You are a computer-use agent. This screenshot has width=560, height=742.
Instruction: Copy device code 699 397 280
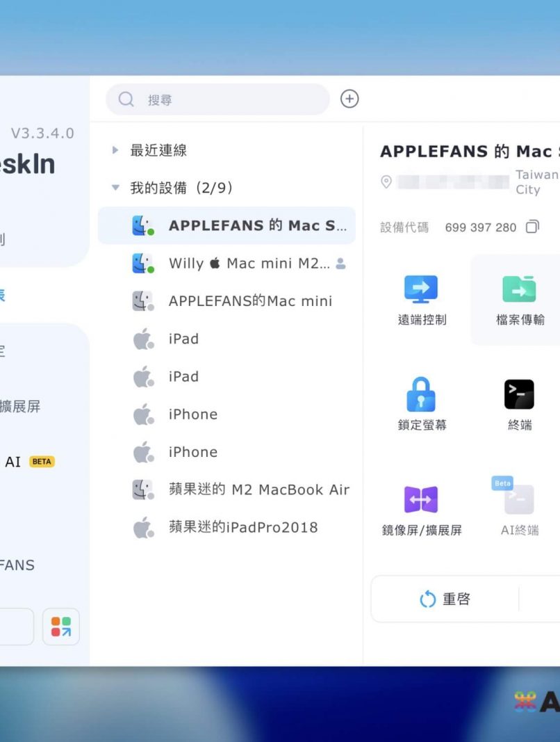pyautogui.click(x=532, y=227)
